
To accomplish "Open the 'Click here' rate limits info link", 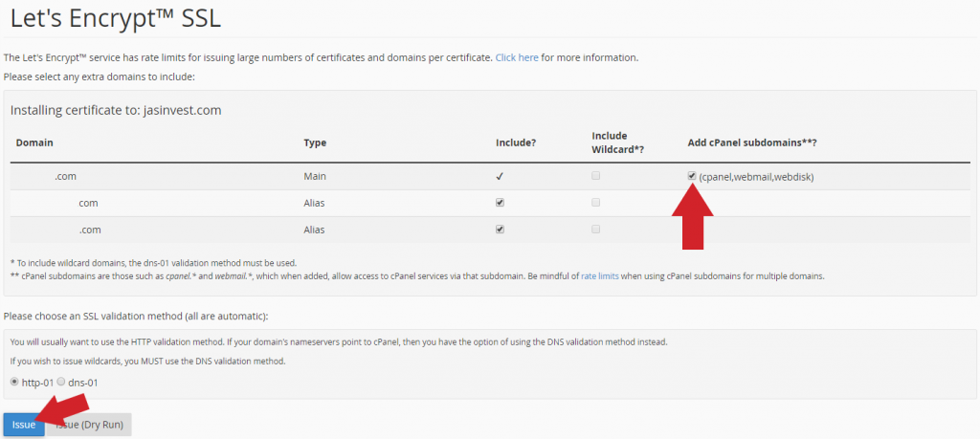I will pos(517,57).
